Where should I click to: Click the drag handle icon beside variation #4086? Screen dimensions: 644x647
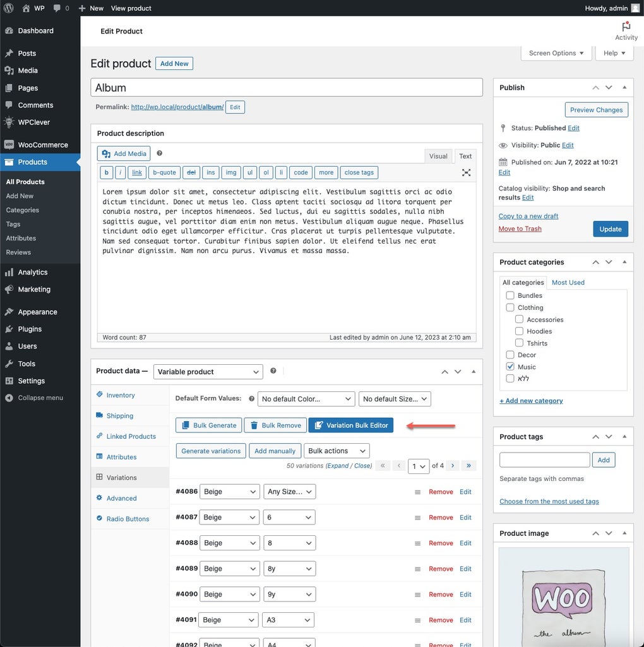[417, 492]
